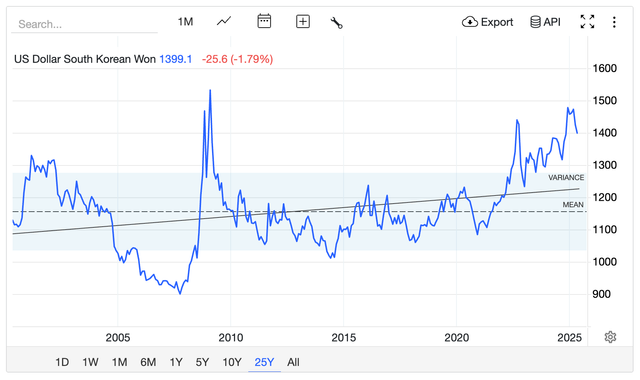Click the VARIANCE label on the chart

click(566, 178)
